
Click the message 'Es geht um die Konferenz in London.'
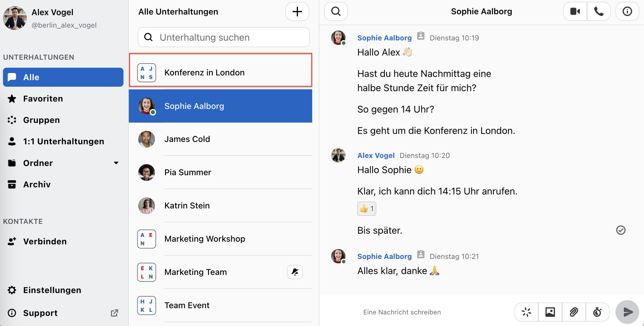pos(436,131)
